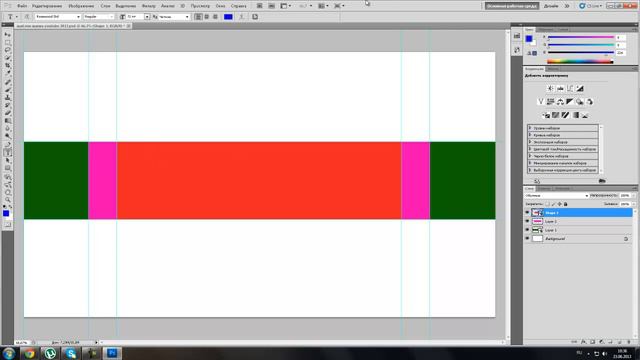The image size is (640, 360).
Task: Toggle lock image pixels (brush icon)
Action: pyautogui.click(x=553, y=204)
